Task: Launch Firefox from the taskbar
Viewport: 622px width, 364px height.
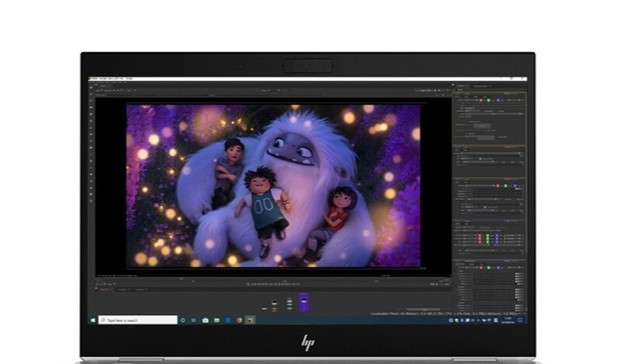Action: coord(239,320)
